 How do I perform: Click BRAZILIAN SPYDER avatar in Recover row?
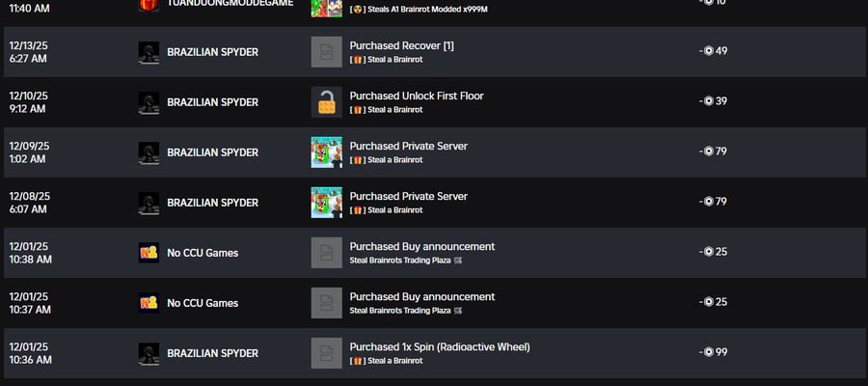pyautogui.click(x=149, y=52)
